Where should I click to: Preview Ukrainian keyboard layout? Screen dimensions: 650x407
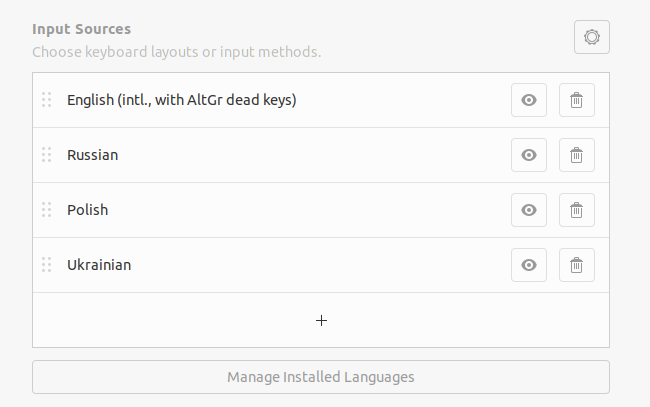click(529, 265)
